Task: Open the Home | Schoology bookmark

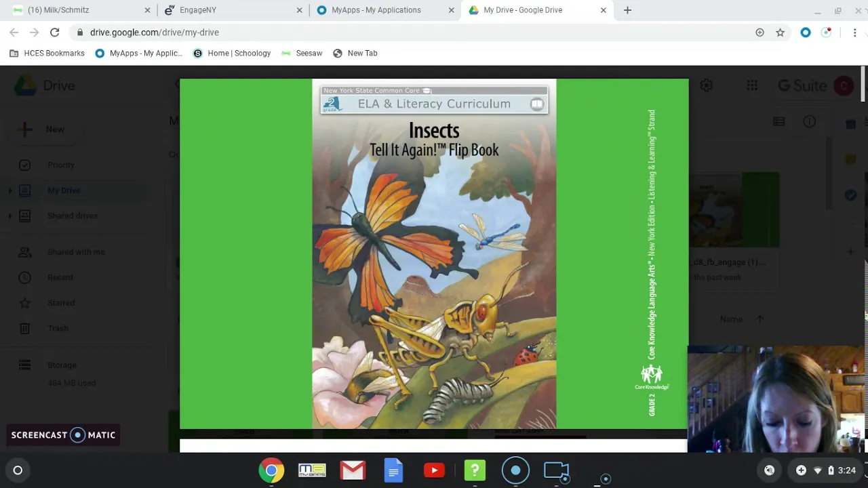Action: click(x=231, y=53)
